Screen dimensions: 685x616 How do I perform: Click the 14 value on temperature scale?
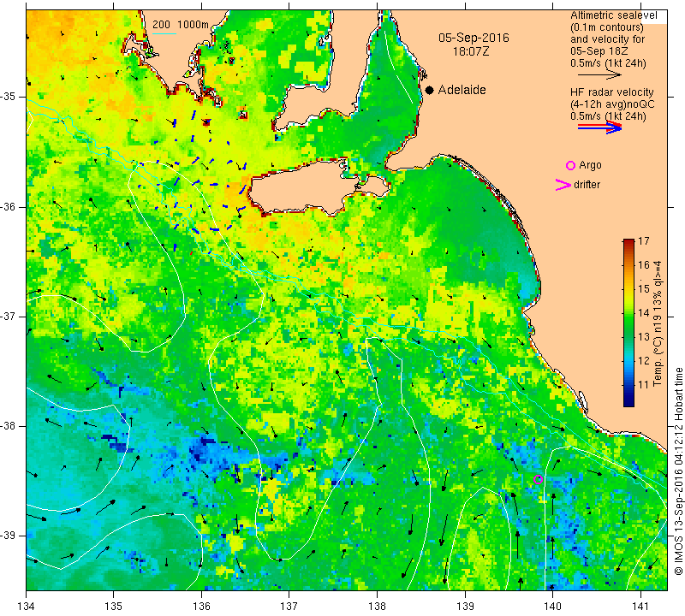pyautogui.click(x=644, y=313)
